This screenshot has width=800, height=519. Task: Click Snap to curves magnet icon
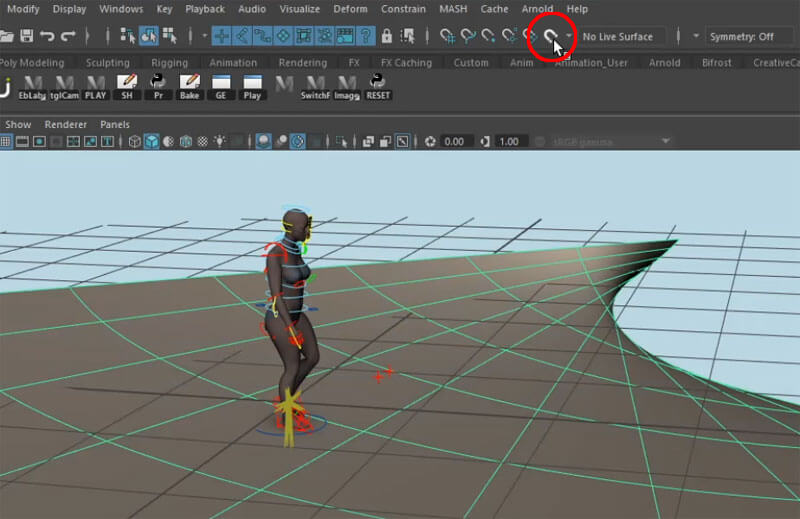click(x=467, y=36)
